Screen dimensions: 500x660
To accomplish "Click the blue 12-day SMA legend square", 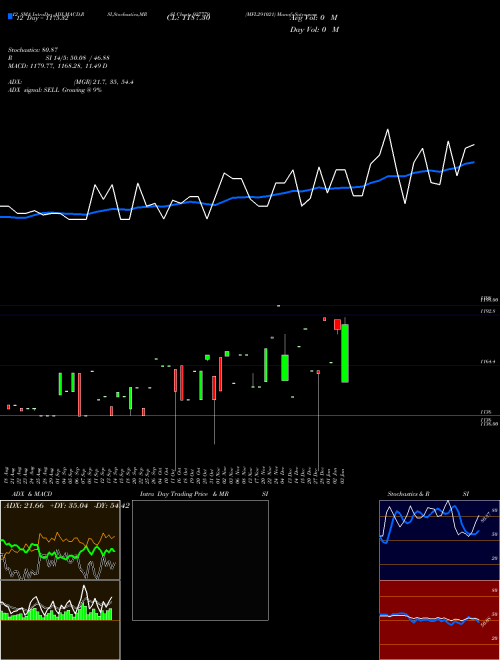I will [10, 16].
